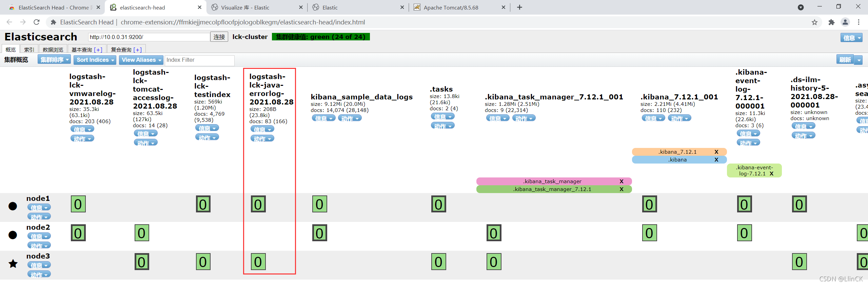Click the green cluster health status banner

coord(321,37)
